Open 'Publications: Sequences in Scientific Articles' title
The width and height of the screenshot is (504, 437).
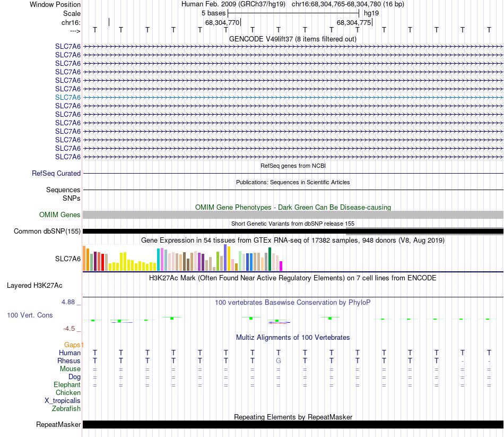(x=293, y=182)
